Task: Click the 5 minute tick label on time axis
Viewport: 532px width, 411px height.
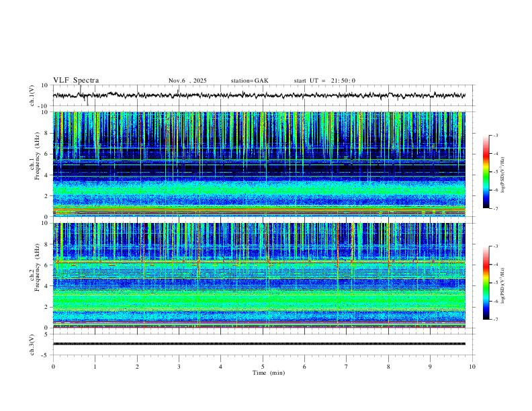Action: (263, 366)
